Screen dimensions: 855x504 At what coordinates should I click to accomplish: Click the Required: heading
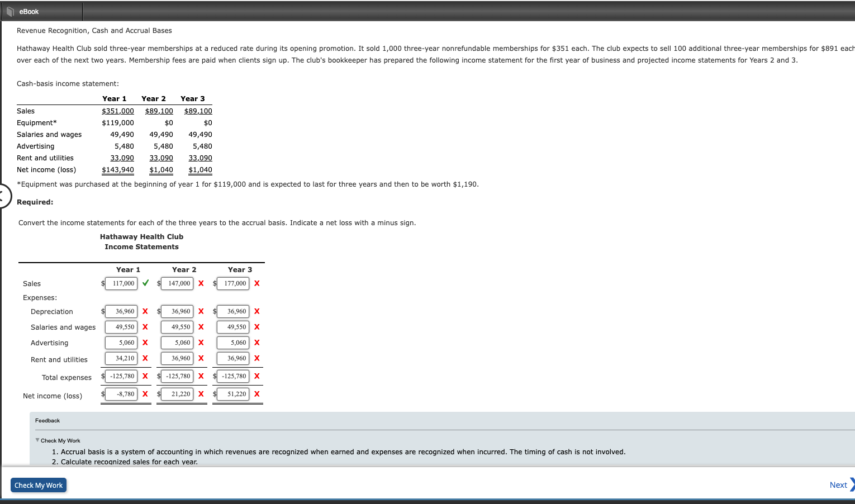[35, 202]
